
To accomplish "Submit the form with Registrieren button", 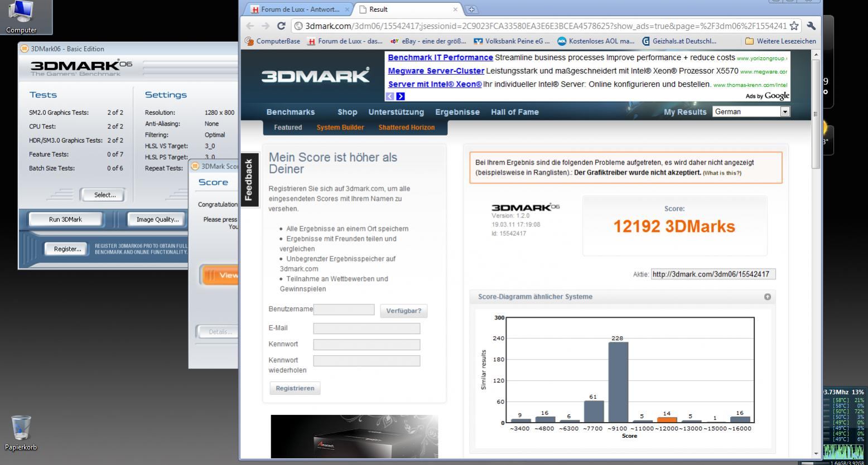I will (x=295, y=388).
